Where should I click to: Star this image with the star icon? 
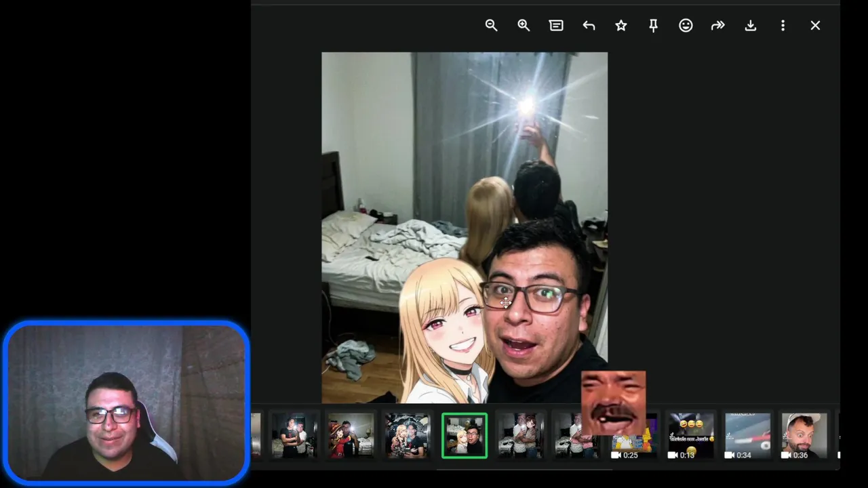pos(621,25)
